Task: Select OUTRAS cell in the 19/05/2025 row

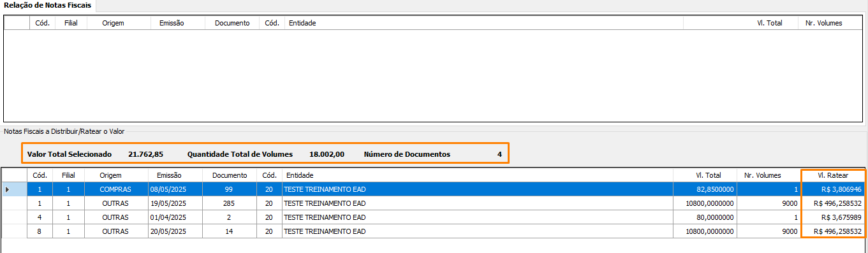Action: [x=116, y=203]
